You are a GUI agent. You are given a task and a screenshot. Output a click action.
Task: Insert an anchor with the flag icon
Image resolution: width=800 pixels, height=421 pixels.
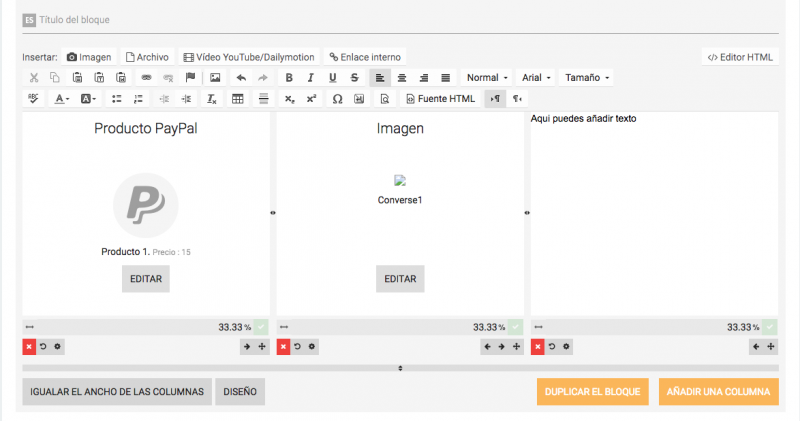click(x=190, y=78)
